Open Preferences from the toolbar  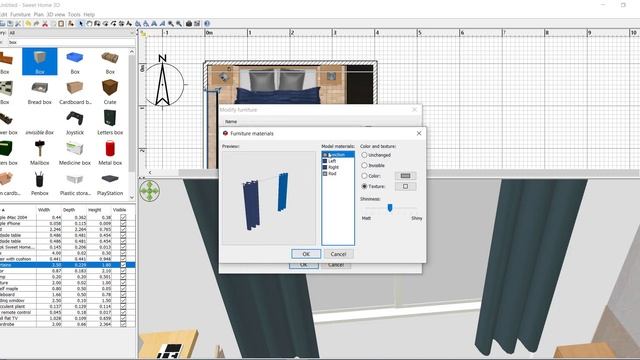tap(18, 24)
